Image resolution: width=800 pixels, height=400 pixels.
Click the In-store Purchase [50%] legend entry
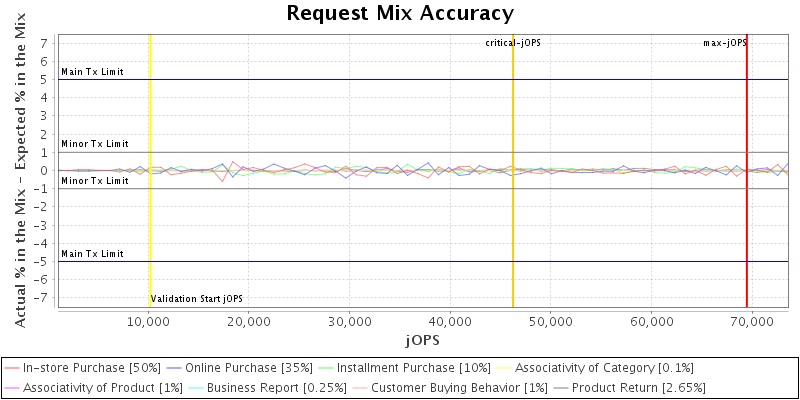pyautogui.click(x=91, y=368)
